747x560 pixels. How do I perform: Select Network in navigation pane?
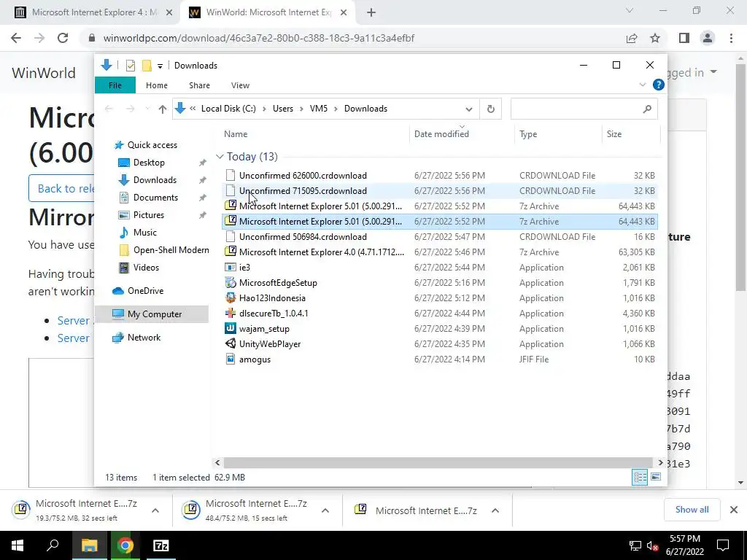[x=144, y=338]
